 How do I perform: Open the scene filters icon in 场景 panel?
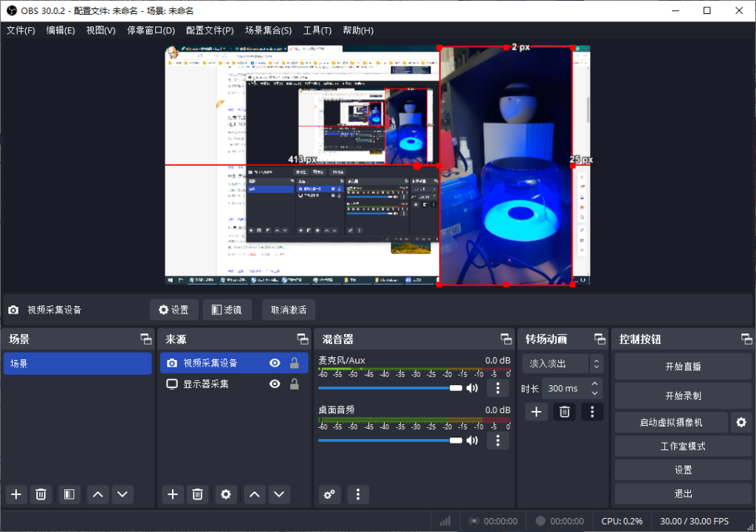coord(69,494)
